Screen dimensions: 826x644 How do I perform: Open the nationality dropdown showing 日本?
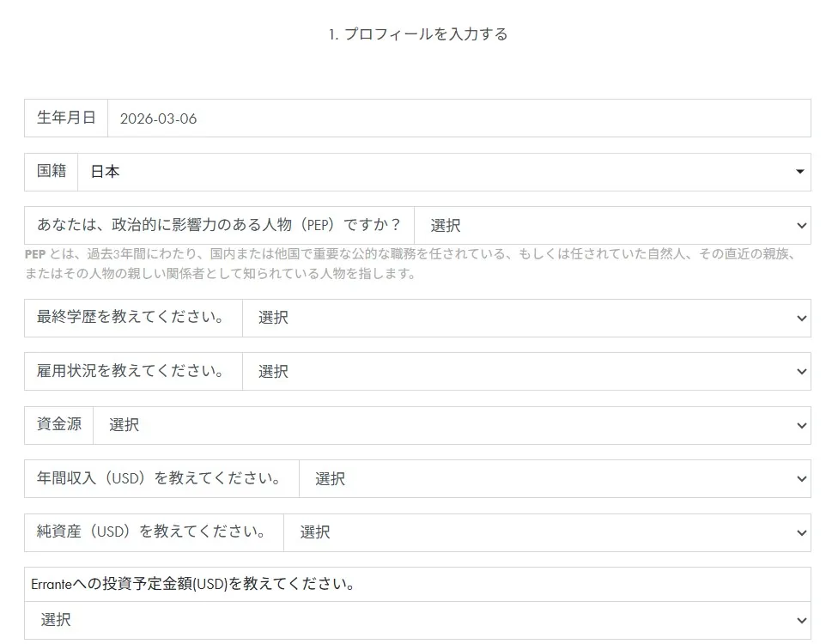[429, 172]
